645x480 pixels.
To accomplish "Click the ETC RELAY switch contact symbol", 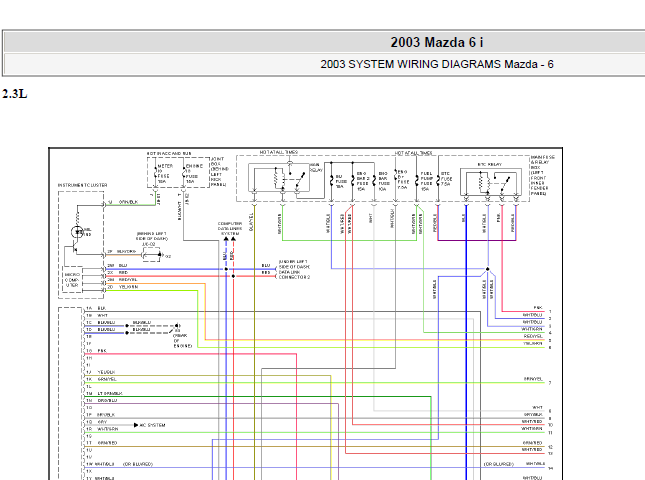I will pos(504,183).
